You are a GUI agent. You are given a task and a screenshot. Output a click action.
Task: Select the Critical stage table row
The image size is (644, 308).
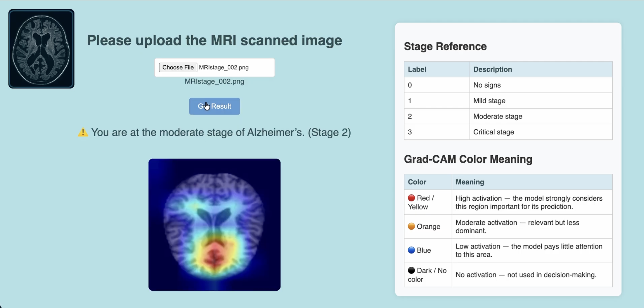[508, 132]
